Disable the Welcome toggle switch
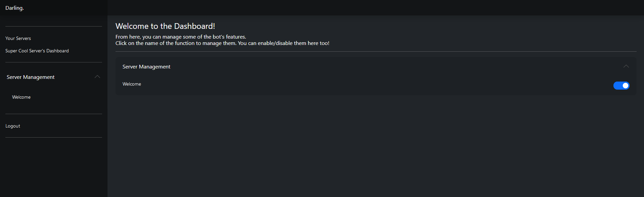Viewport: 644px width, 197px height. pyautogui.click(x=621, y=86)
